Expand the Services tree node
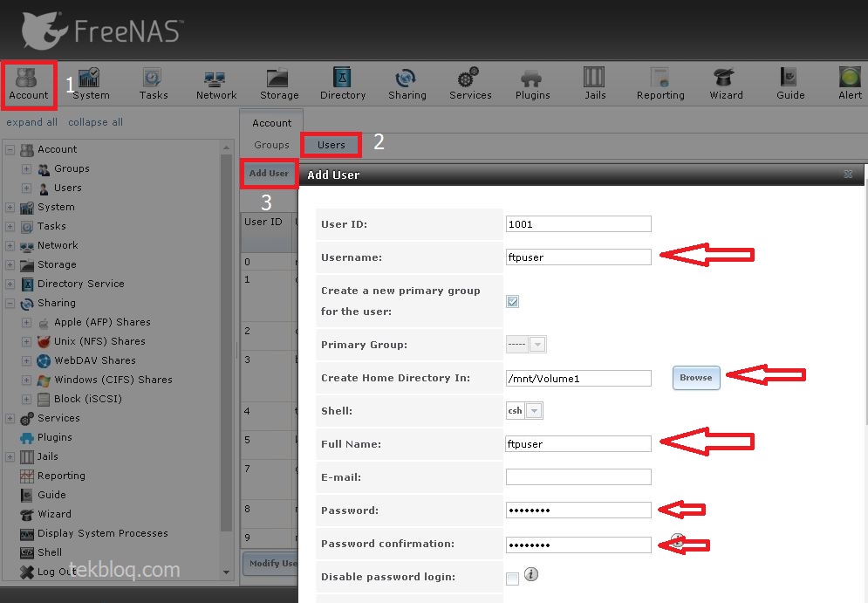Screen dimensions: 868x603 pyautogui.click(x=10, y=418)
